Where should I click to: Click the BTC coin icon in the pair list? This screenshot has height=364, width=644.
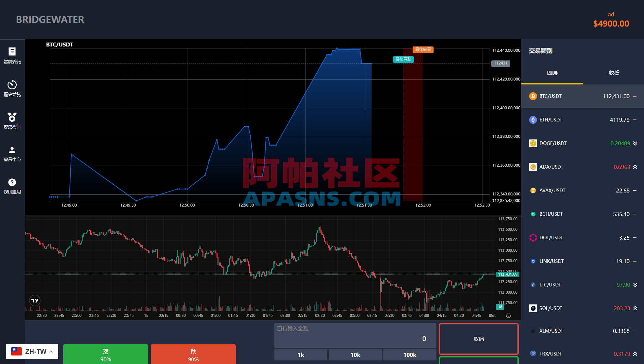click(533, 96)
